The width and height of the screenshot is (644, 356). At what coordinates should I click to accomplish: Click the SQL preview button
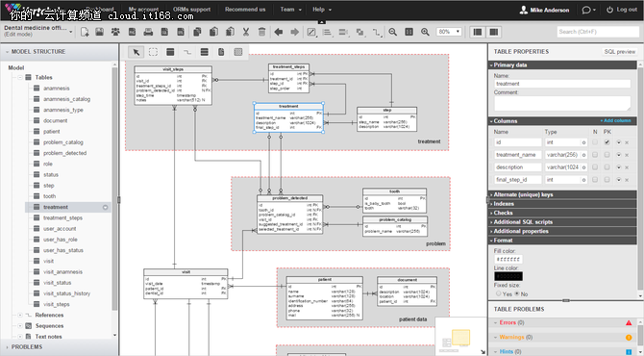(619, 51)
